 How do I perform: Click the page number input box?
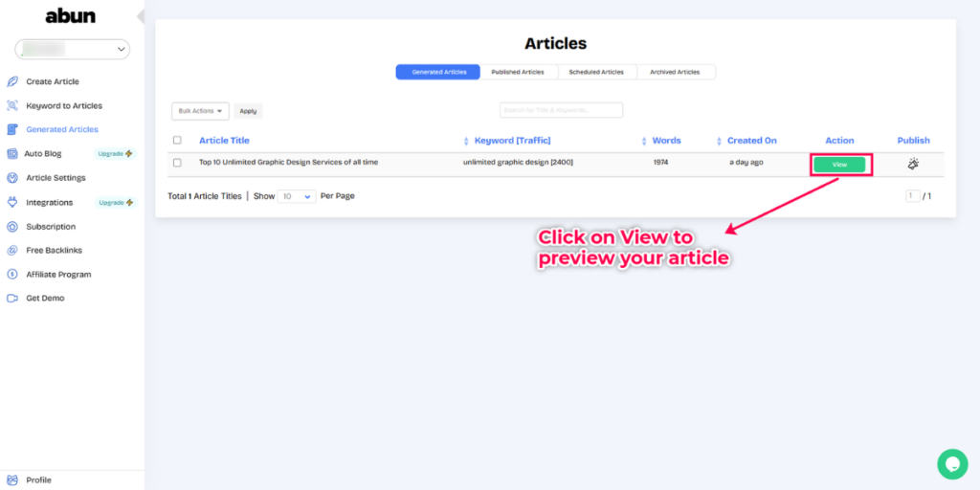coord(912,196)
